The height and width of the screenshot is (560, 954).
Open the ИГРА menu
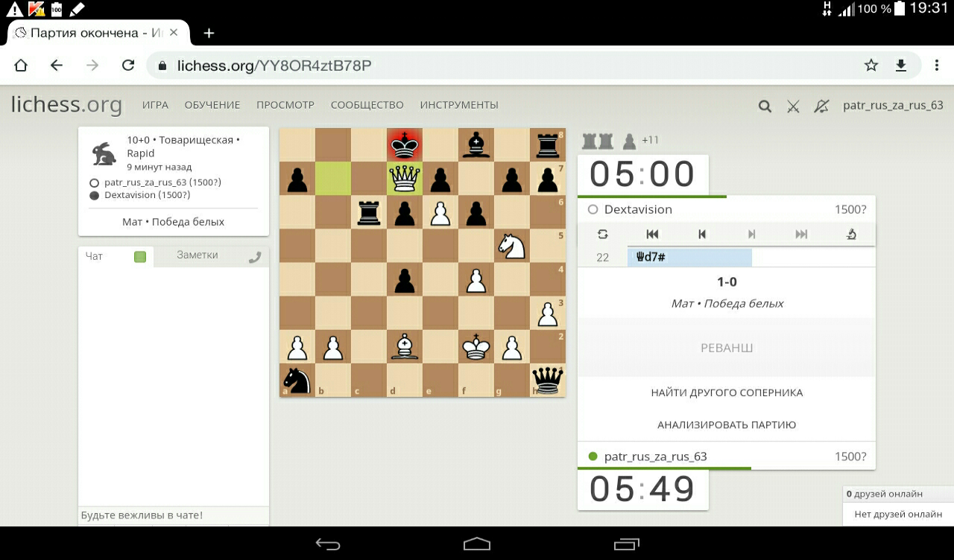coord(156,105)
